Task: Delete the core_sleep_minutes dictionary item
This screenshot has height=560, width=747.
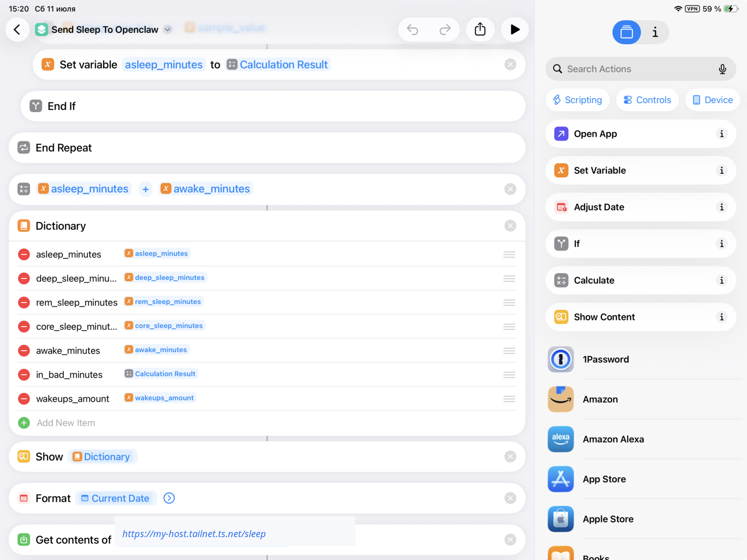Action: coord(24,326)
